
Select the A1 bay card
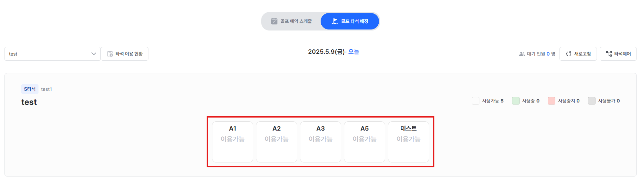pyautogui.click(x=233, y=142)
